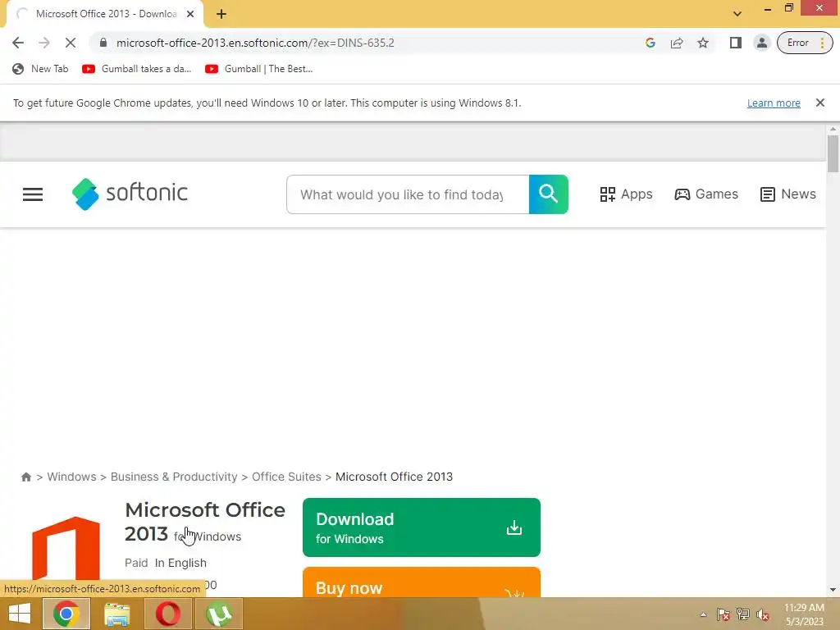Open Chrome from the taskbar

(66, 614)
